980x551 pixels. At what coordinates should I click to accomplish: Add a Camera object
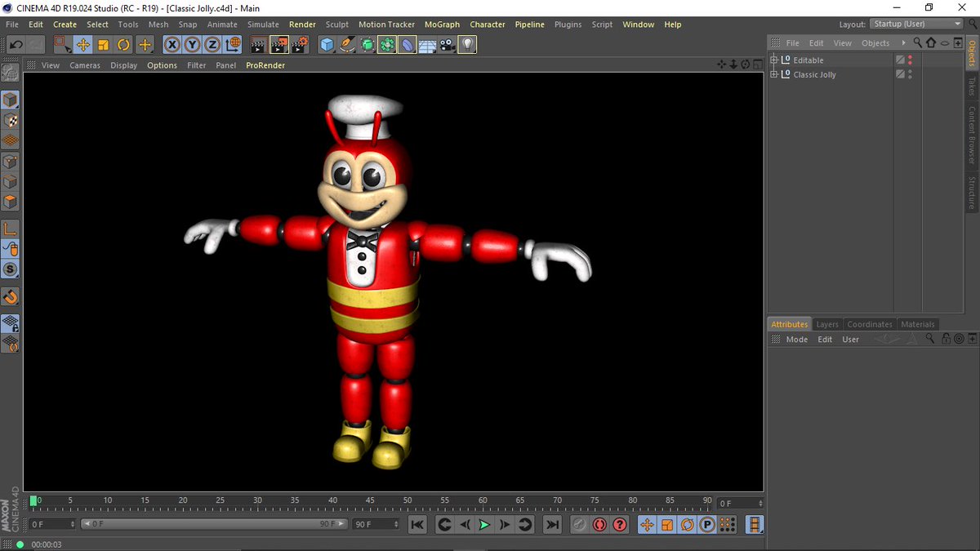[x=447, y=45]
